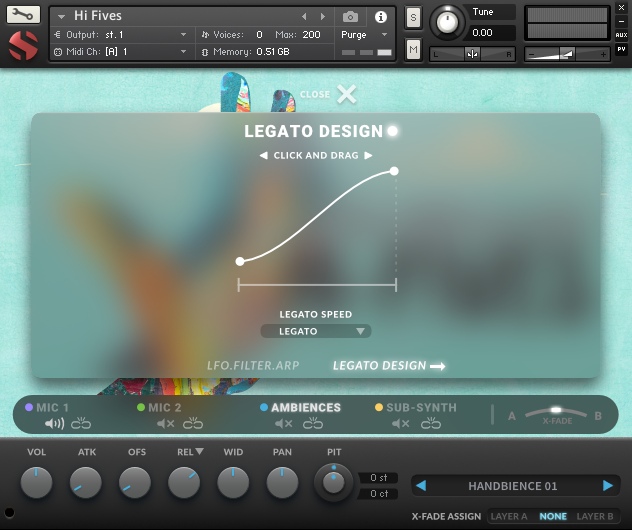Click the pitch semitone 0 st field
Viewport: 632px width, 530px height.
(378, 478)
